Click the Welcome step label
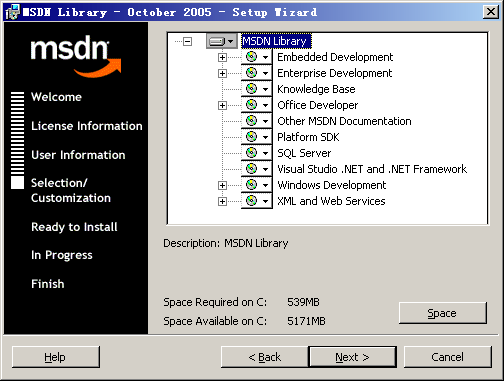The height and width of the screenshot is (381, 504). 56,97
